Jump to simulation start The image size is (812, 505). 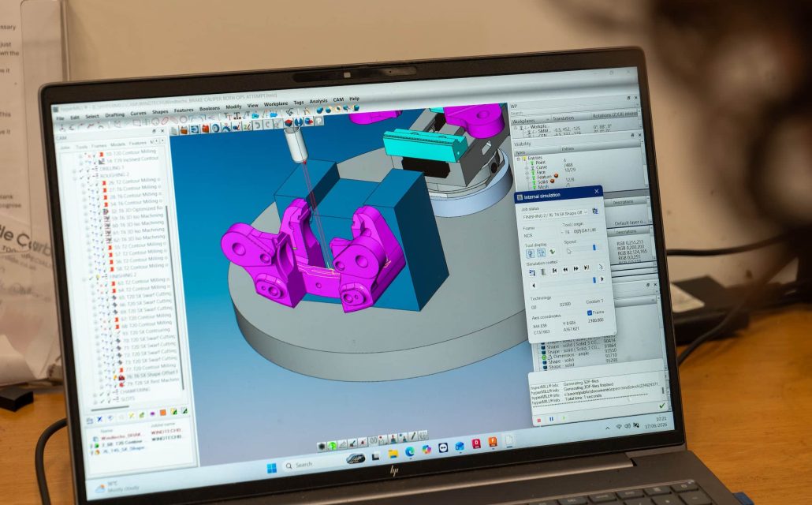[x=555, y=270]
